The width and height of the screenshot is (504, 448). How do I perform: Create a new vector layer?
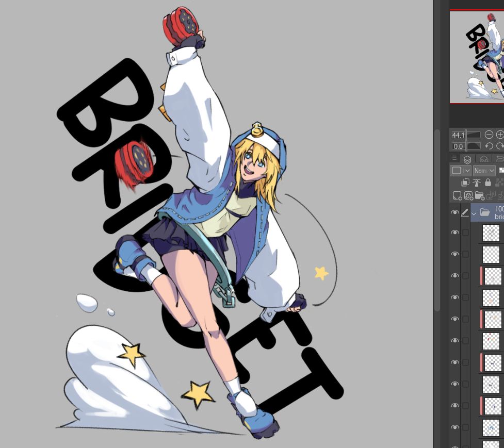(x=468, y=195)
